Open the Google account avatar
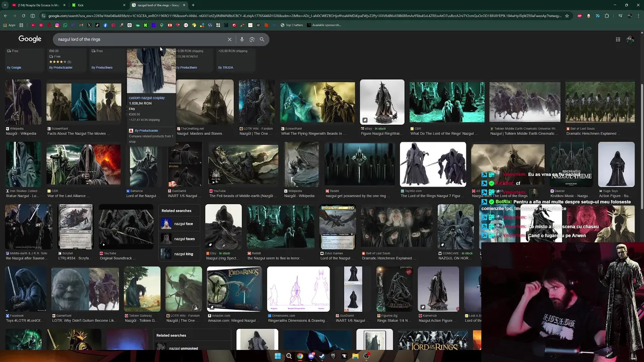The image size is (644, 362). pyautogui.click(x=630, y=39)
